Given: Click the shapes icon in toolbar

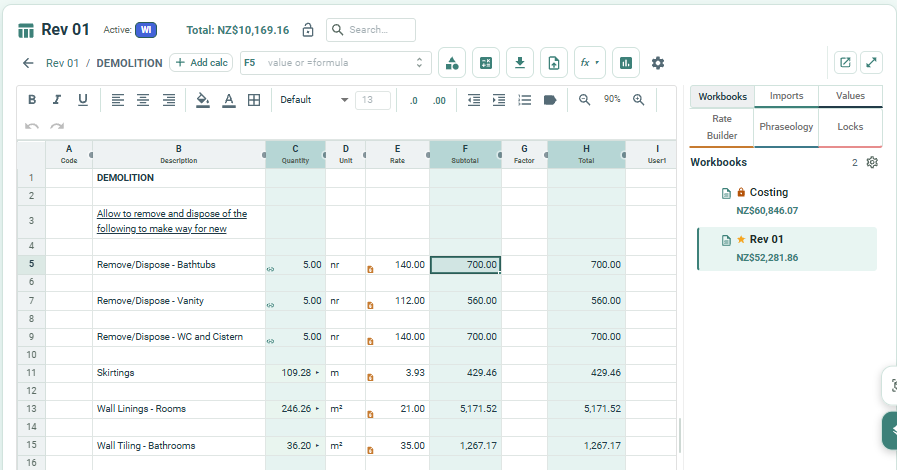Looking at the screenshot, I should (452, 63).
